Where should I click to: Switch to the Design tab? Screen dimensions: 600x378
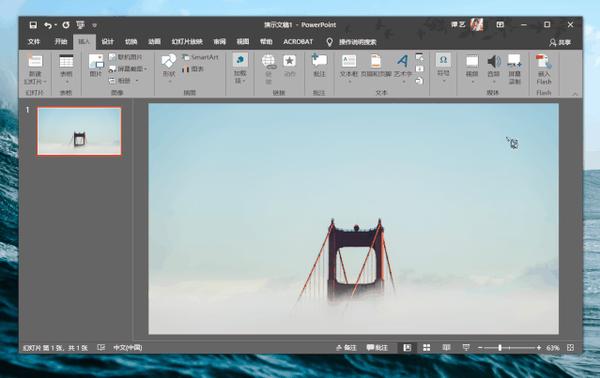pyautogui.click(x=108, y=42)
